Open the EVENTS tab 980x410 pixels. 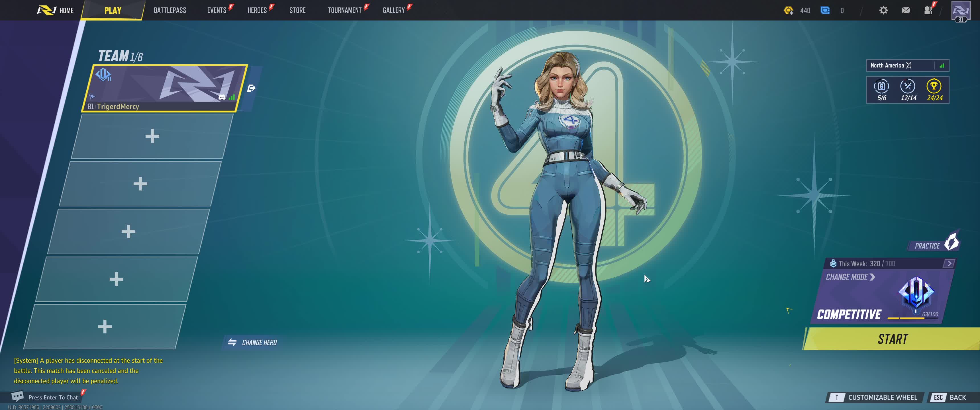[217, 10]
